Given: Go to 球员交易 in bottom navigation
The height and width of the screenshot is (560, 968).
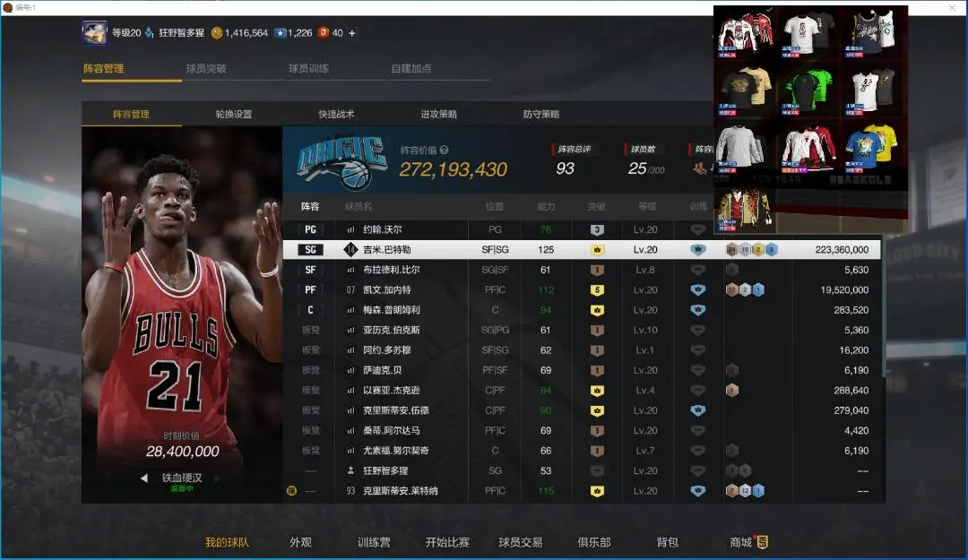Looking at the screenshot, I should click(x=521, y=542).
